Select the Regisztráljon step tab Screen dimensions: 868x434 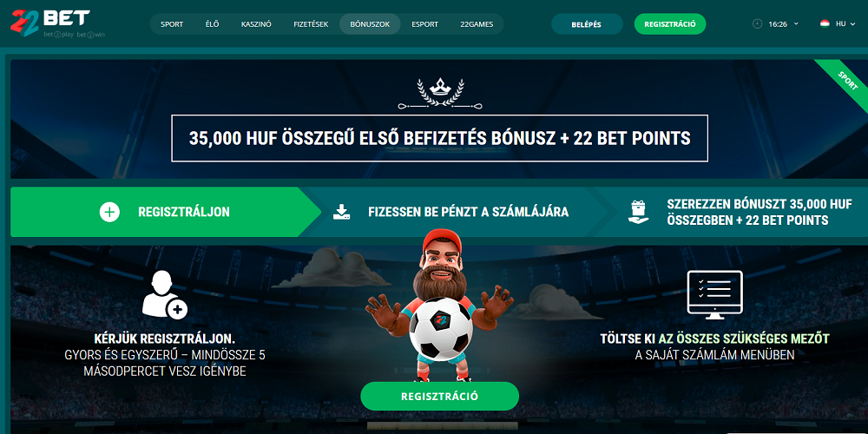pyautogui.click(x=165, y=212)
